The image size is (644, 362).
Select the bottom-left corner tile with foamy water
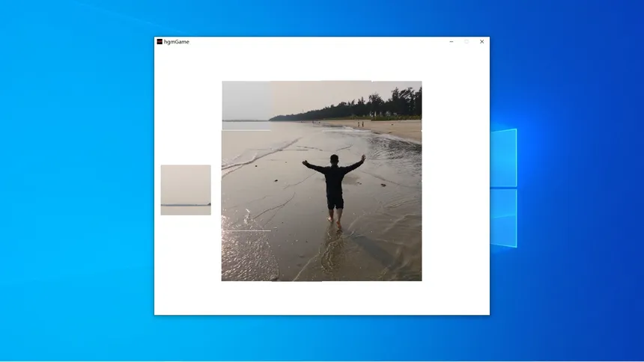point(246,256)
